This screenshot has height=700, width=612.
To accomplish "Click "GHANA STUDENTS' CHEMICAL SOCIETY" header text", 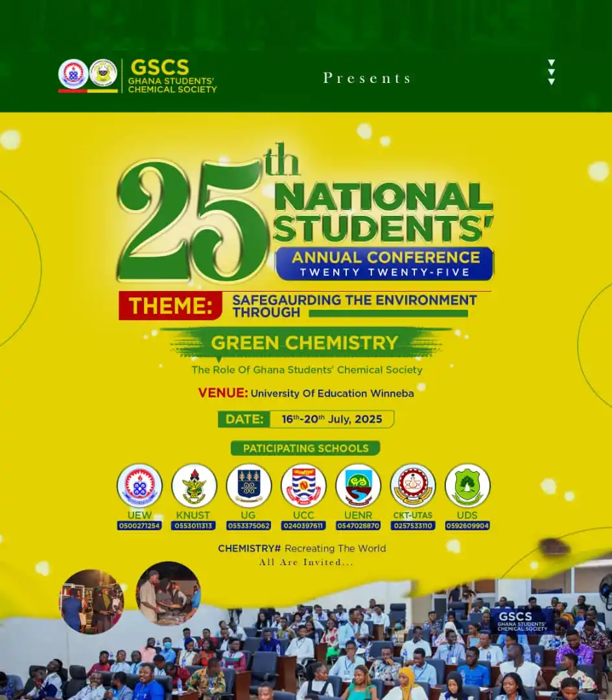I will (x=172, y=86).
